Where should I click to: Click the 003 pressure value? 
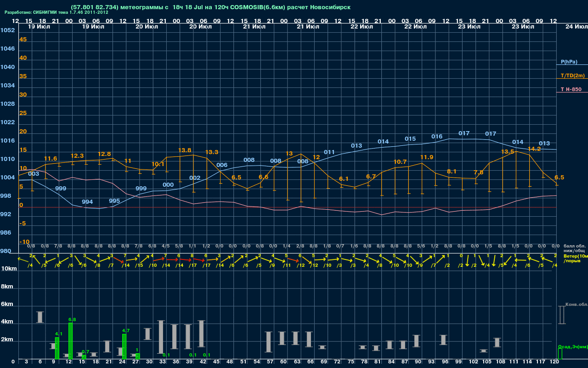34,174
